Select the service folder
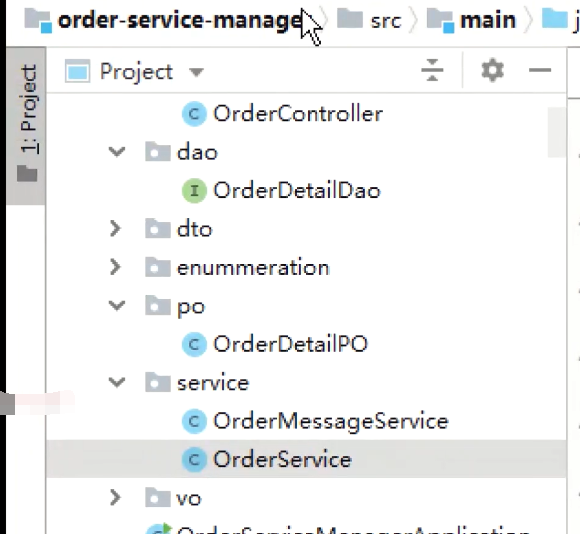This screenshot has width=580, height=534. (x=213, y=383)
